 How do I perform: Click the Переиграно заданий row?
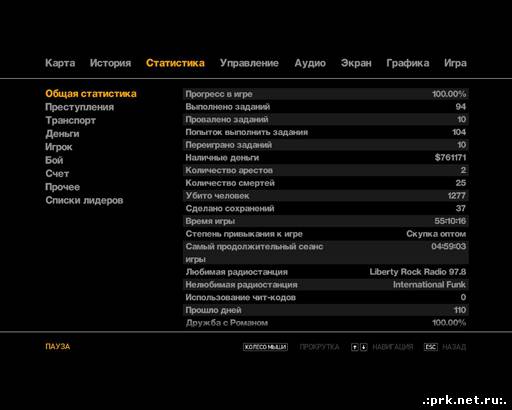click(x=326, y=145)
